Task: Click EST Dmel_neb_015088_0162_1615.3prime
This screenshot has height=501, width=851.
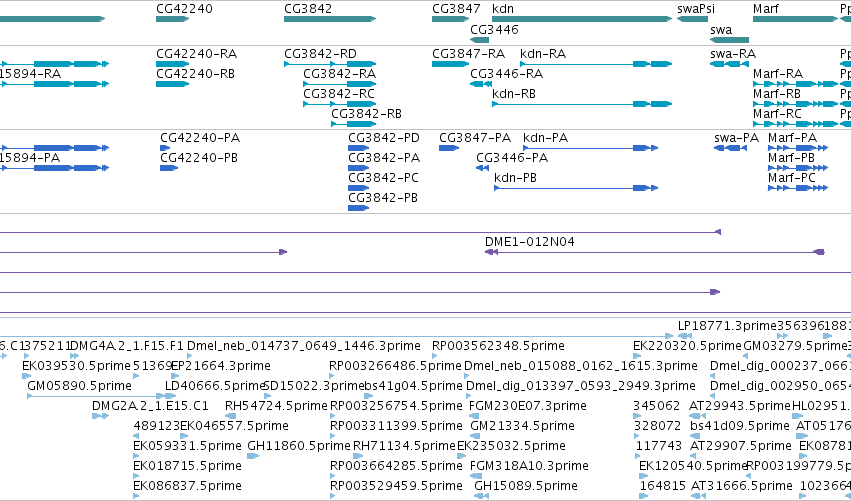Action: (x=581, y=366)
